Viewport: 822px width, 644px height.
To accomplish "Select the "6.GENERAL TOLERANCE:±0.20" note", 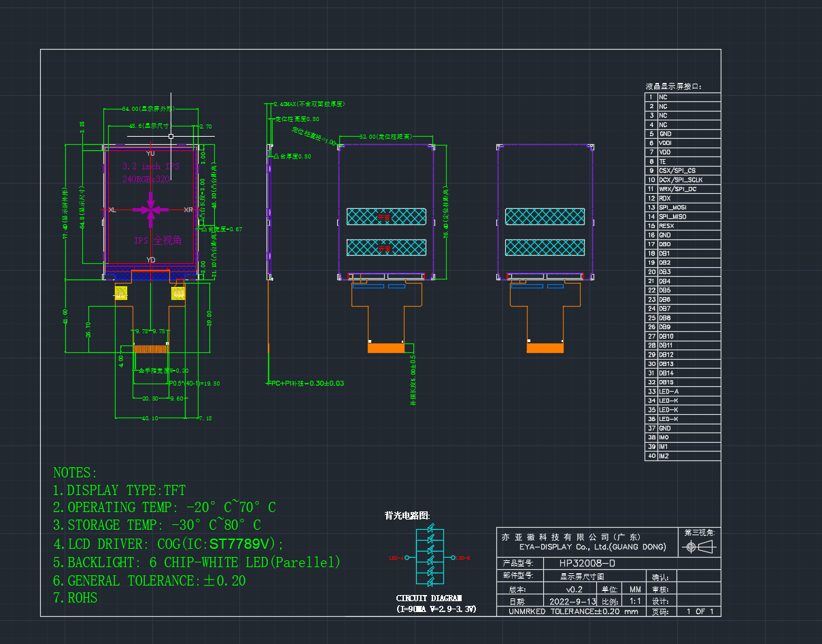I will pyautogui.click(x=150, y=581).
